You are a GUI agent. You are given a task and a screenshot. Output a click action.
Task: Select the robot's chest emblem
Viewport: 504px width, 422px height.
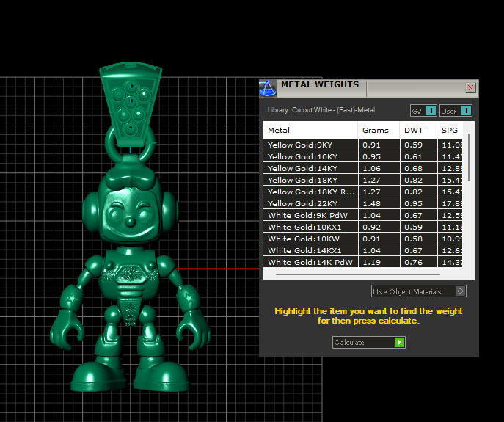pos(130,274)
